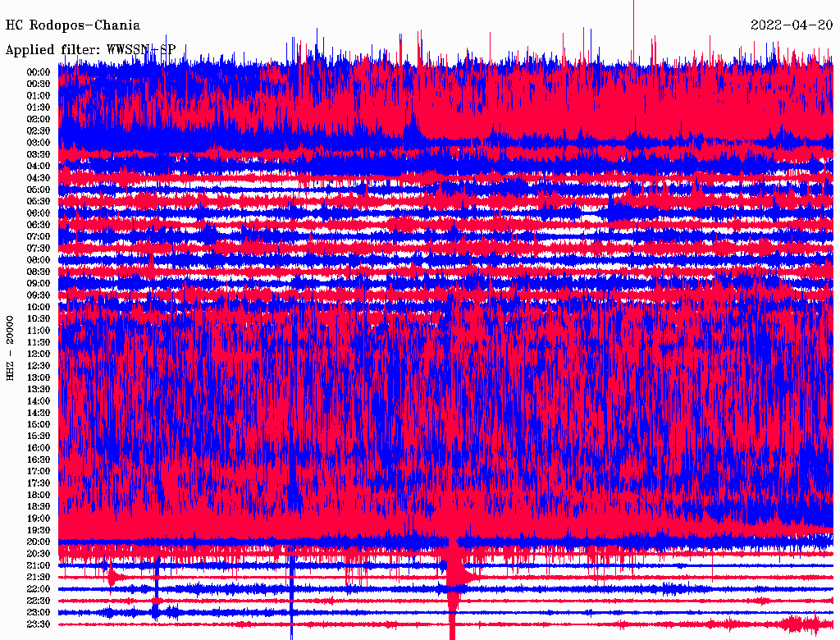Select the '02:30' time row label
This screenshot has height=640, width=840.
[39, 131]
